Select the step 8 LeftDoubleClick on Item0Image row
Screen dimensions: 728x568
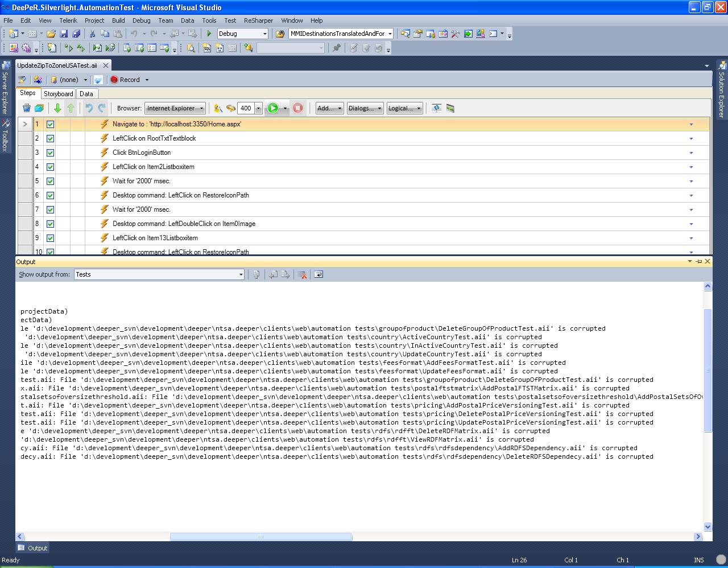[x=363, y=224]
